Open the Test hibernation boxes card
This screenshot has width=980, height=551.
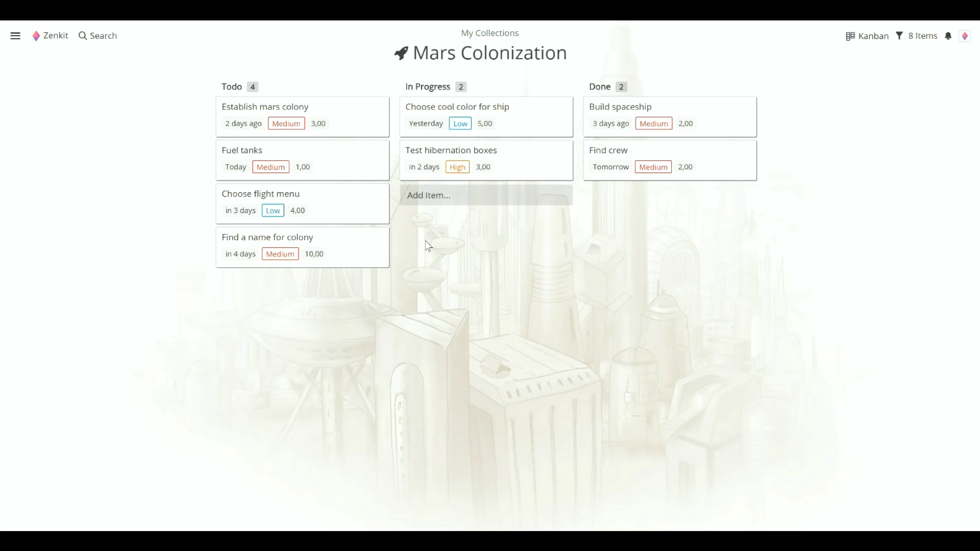[x=486, y=160]
